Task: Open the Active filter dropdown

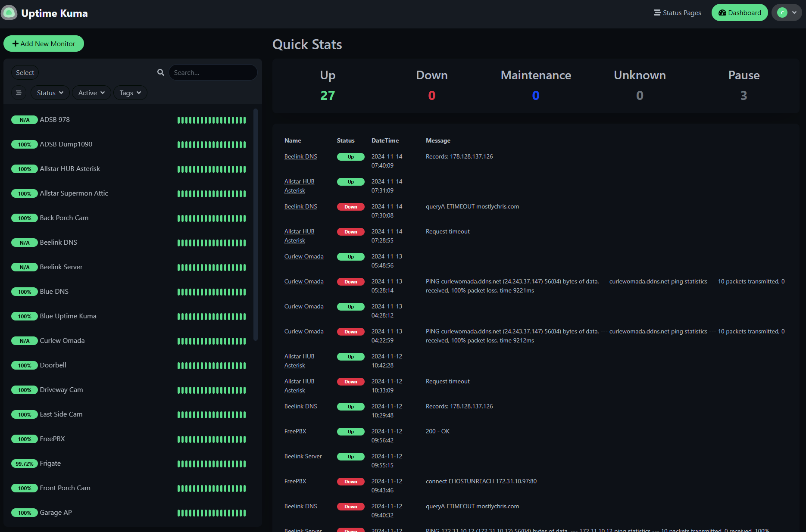Action: point(91,93)
